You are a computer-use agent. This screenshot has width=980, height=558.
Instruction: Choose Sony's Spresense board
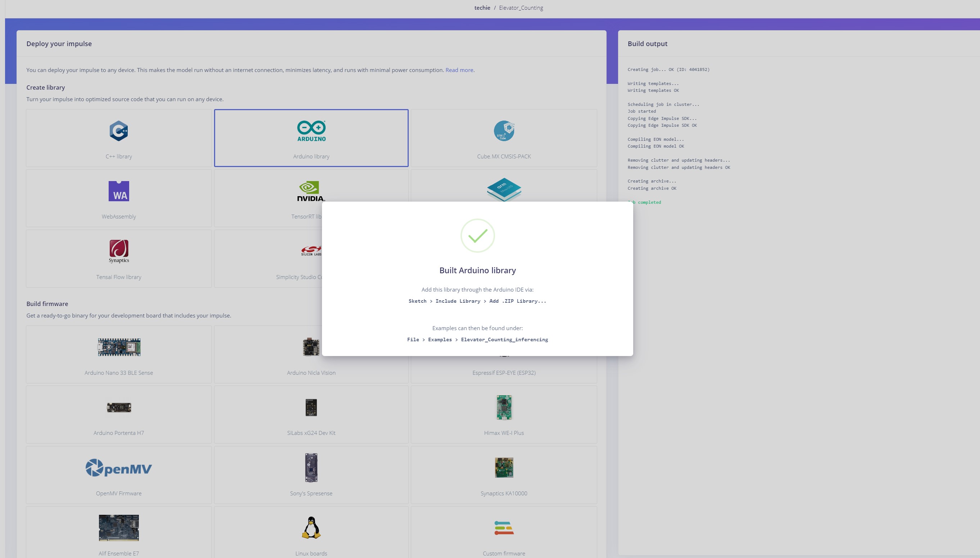pyautogui.click(x=311, y=475)
